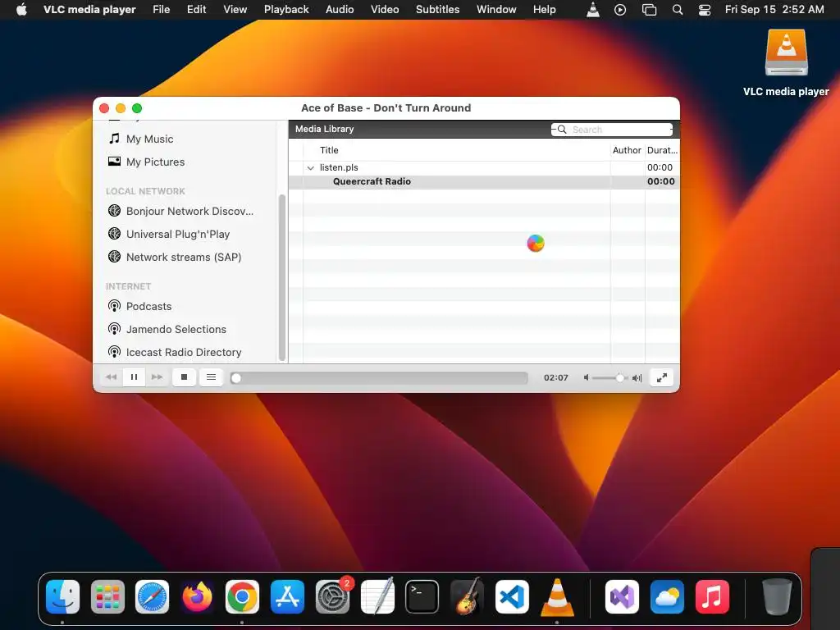Adjust the volume slider
The width and height of the screenshot is (840, 630).
(x=610, y=377)
